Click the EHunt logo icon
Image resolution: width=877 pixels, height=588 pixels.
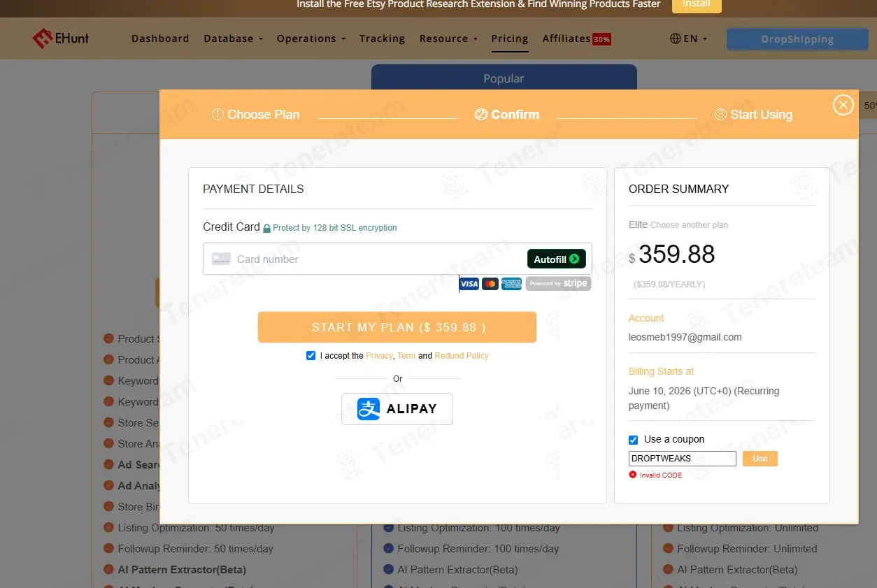[x=42, y=38]
